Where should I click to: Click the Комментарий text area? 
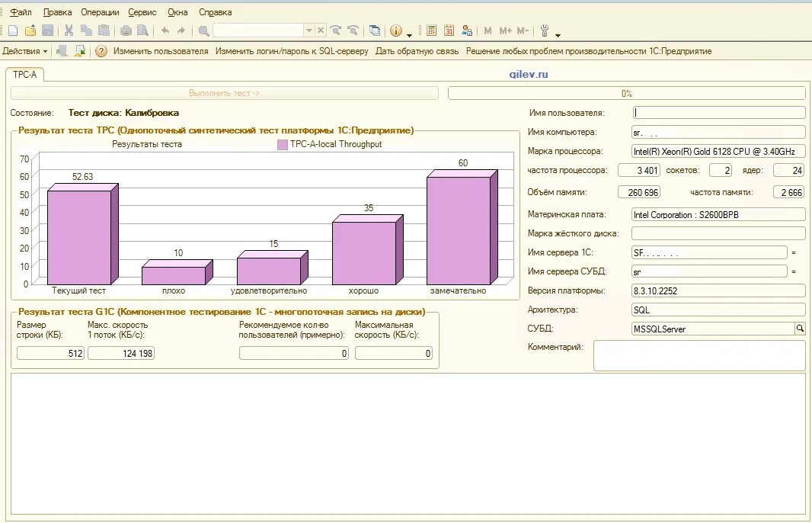[x=699, y=355]
